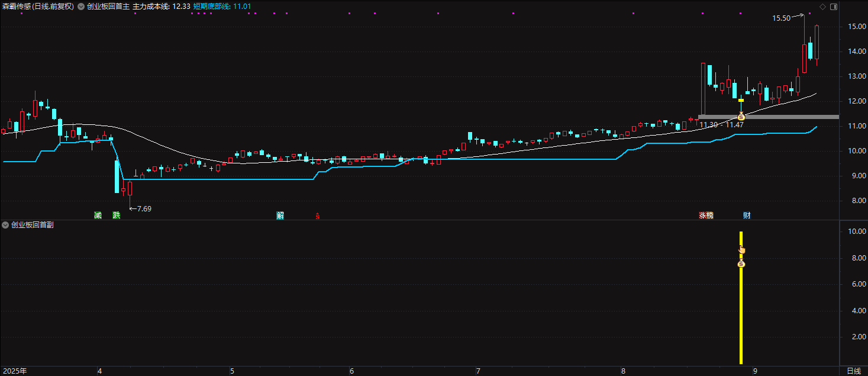Toggle the side panel layout icon
Screen dimensions: 868x376
834,7
